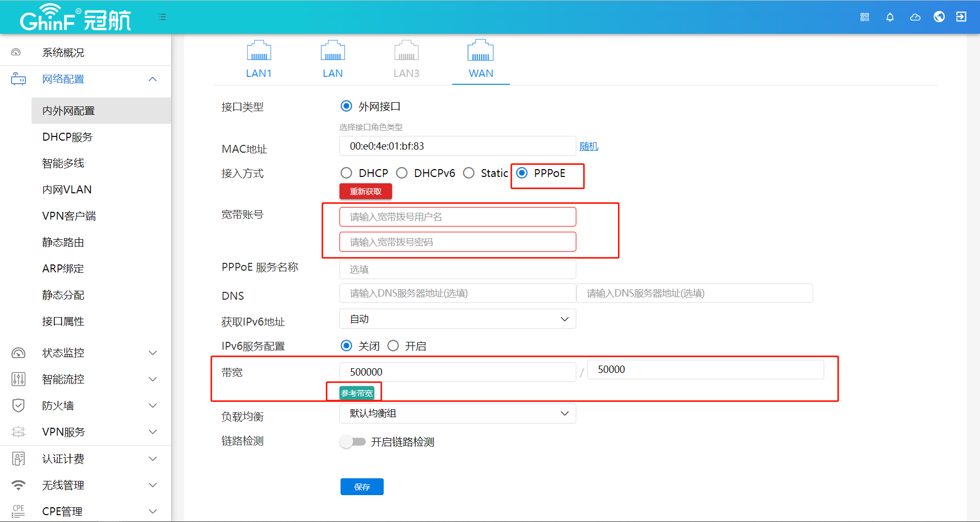Click the globe language icon
Screen dimensions: 980x522
click(939, 17)
